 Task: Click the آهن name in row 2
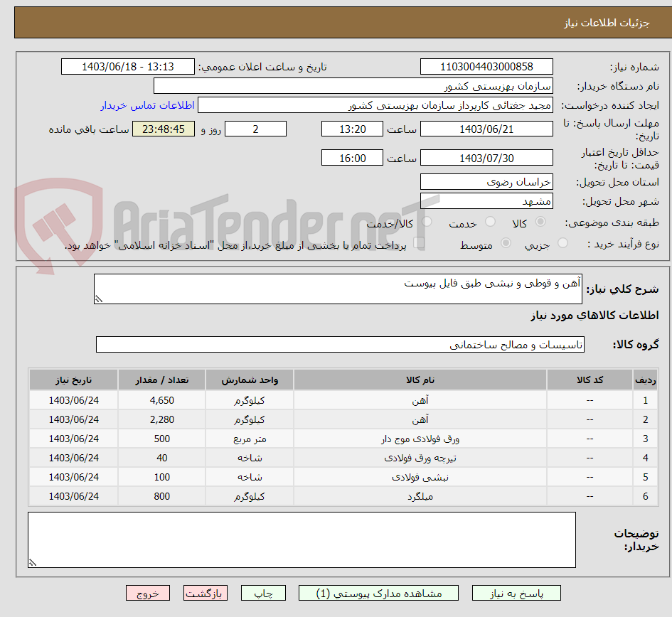click(x=420, y=419)
